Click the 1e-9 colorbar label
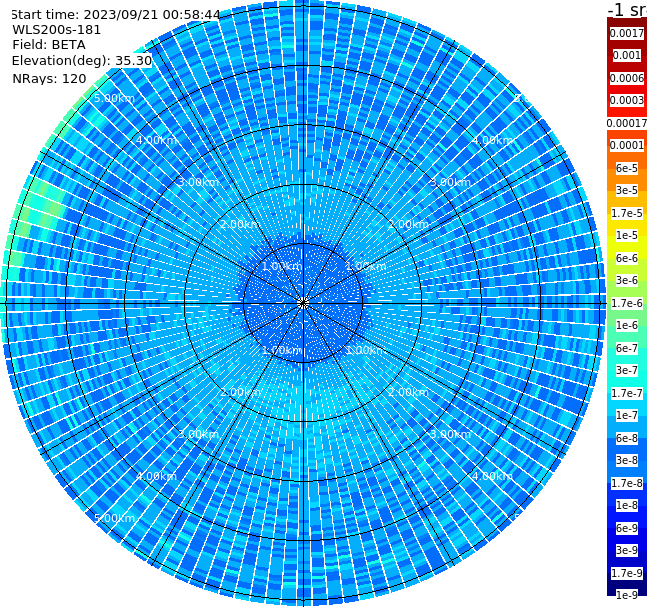This screenshot has width=647, height=607. click(627, 595)
